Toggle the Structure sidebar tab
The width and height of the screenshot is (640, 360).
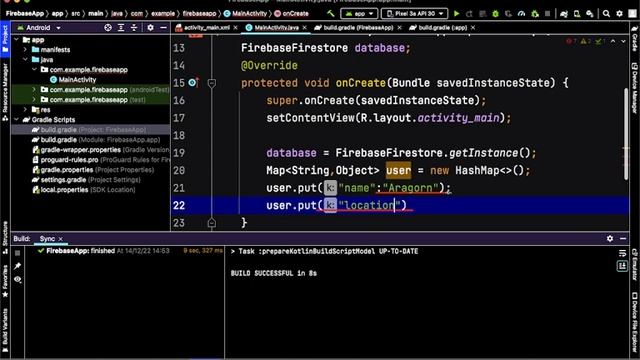(5, 238)
